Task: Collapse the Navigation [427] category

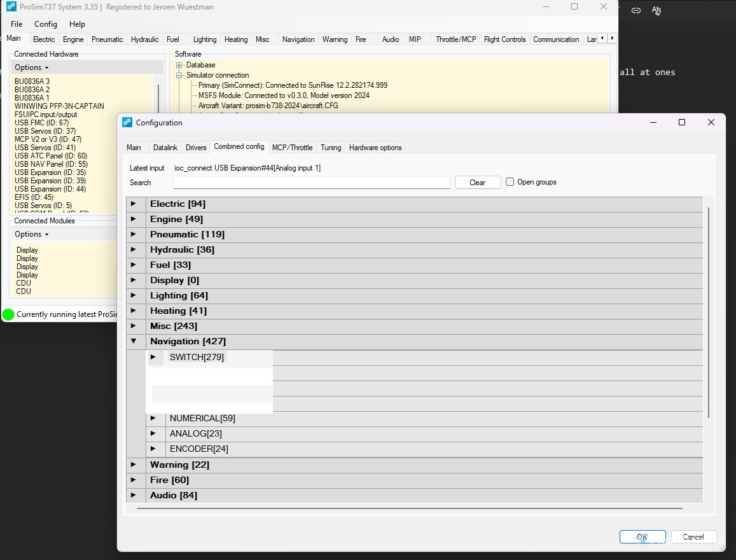Action: pyautogui.click(x=134, y=341)
